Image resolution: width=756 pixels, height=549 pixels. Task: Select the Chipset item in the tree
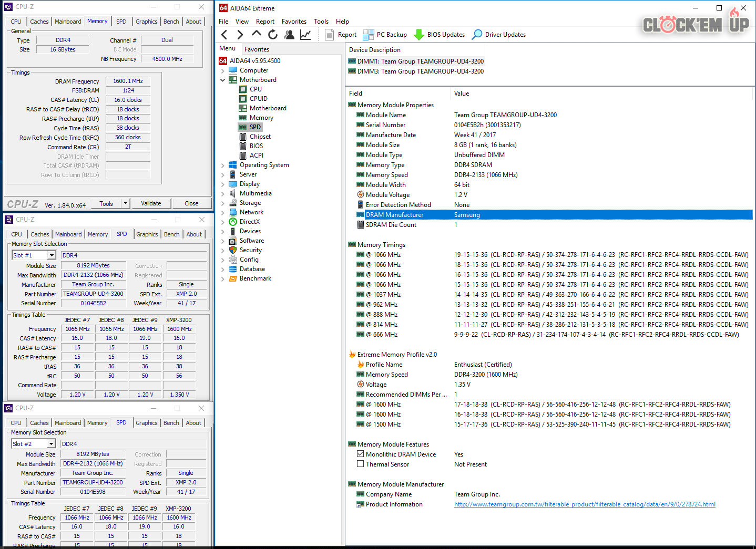(260, 137)
